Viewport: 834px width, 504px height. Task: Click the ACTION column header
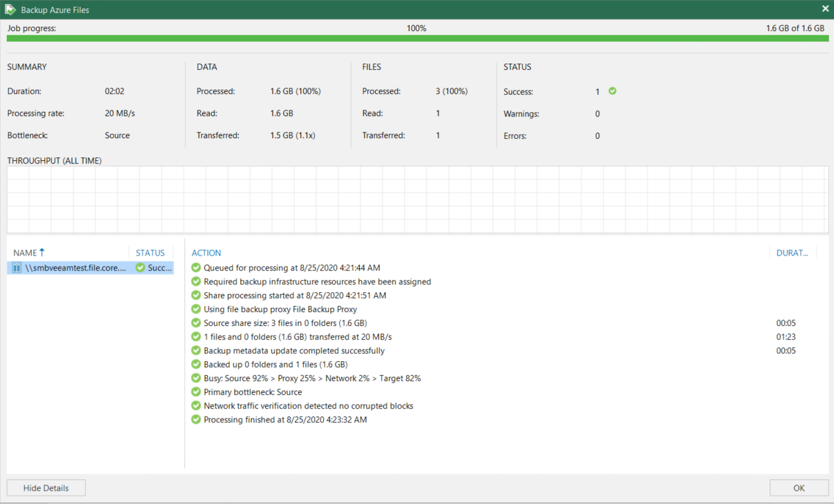coord(206,253)
